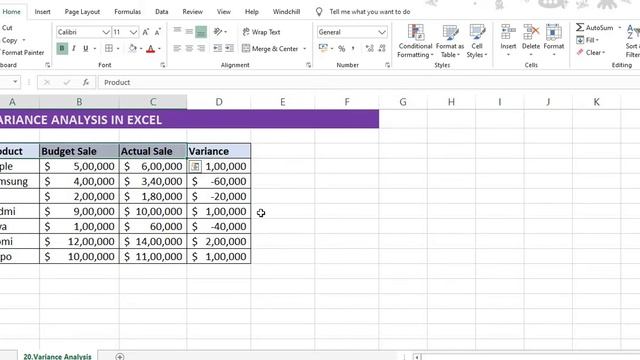Viewport: 640px width, 360px height.
Task: Open Conditional Formatting menu
Action: click(415, 41)
